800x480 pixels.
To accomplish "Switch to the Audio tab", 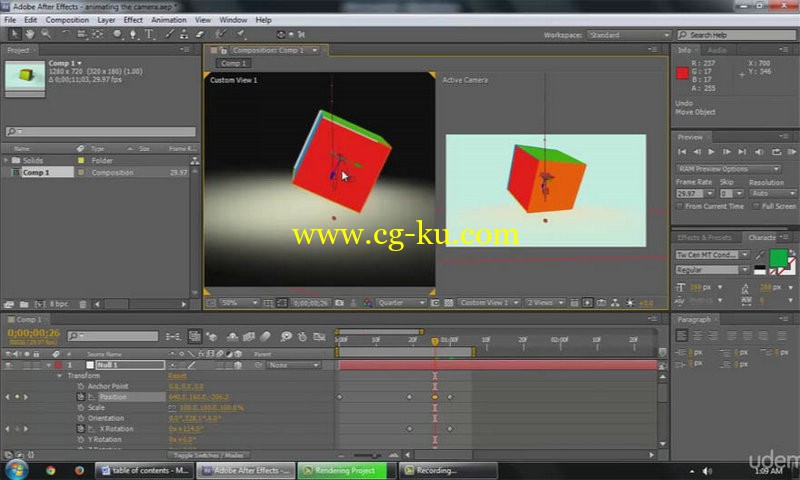I will tap(717, 50).
